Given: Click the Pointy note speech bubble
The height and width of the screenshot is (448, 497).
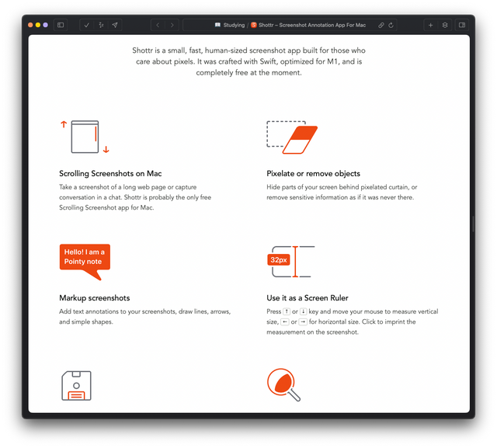Looking at the screenshot, I should click(85, 262).
